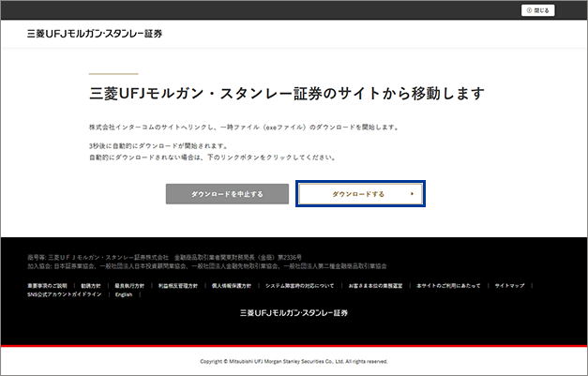Open システム障害時の対応について link
Image resolution: width=588 pixels, height=376 pixels.
299,286
